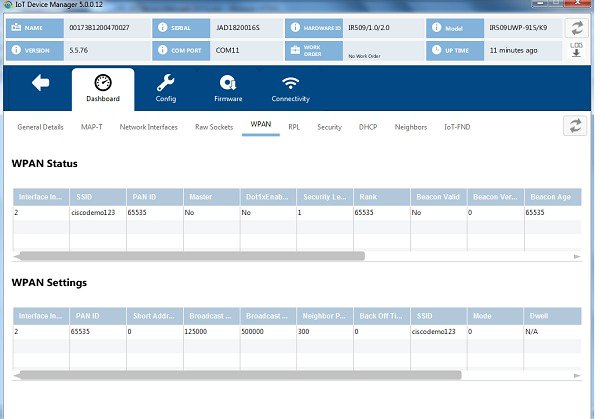Image resolution: width=600 pixels, height=419 pixels.
Task: Click the info icon next to HARDWARE ID
Action: click(x=295, y=28)
